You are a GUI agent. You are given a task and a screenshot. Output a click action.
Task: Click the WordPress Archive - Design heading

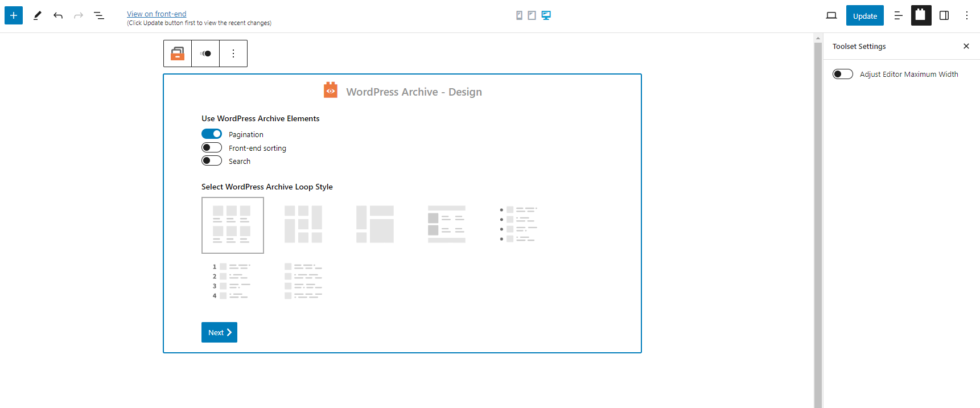(x=414, y=92)
